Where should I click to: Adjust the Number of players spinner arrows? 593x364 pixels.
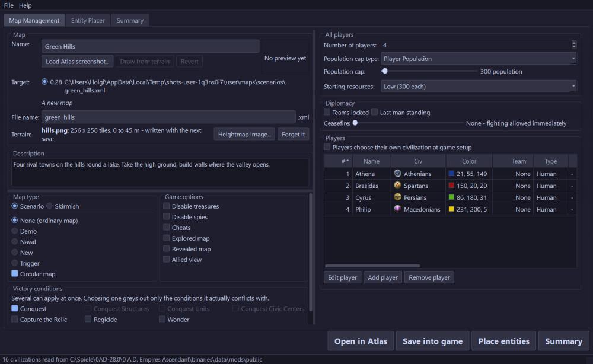coord(573,45)
